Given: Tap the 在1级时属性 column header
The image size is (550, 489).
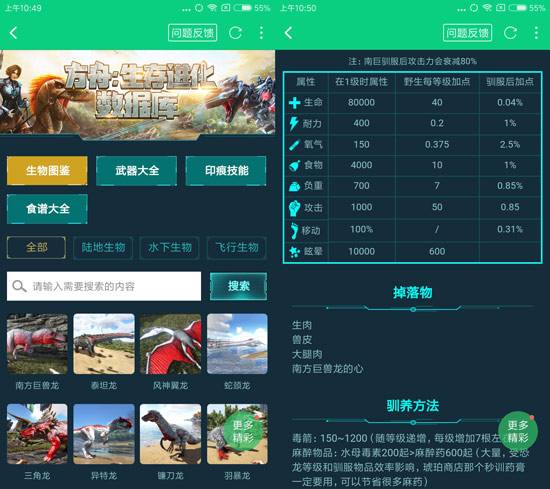Looking at the screenshot, I should 361,82.
